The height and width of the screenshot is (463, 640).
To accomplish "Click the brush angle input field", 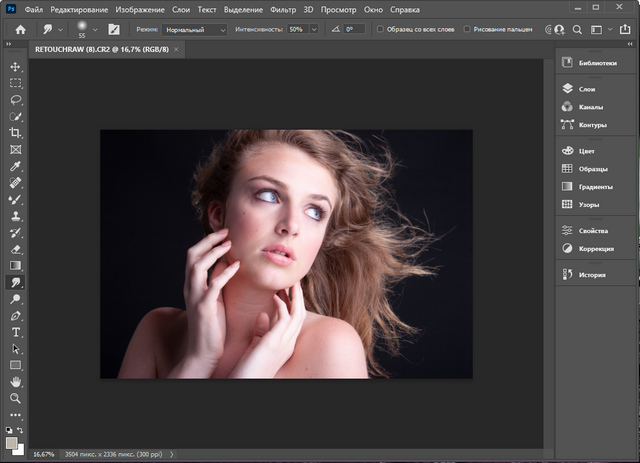I will 354,30.
